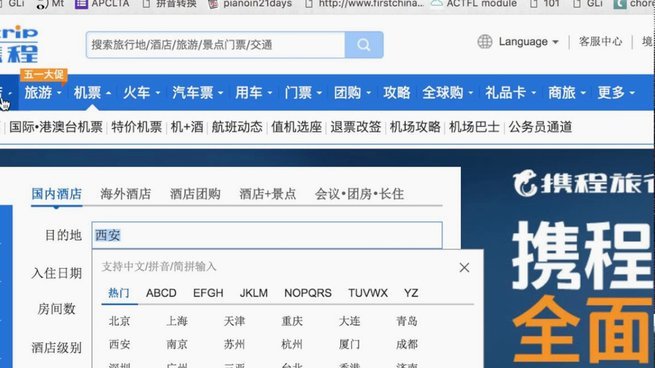Choose city 上海
655x368 pixels.
click(177, 321)
